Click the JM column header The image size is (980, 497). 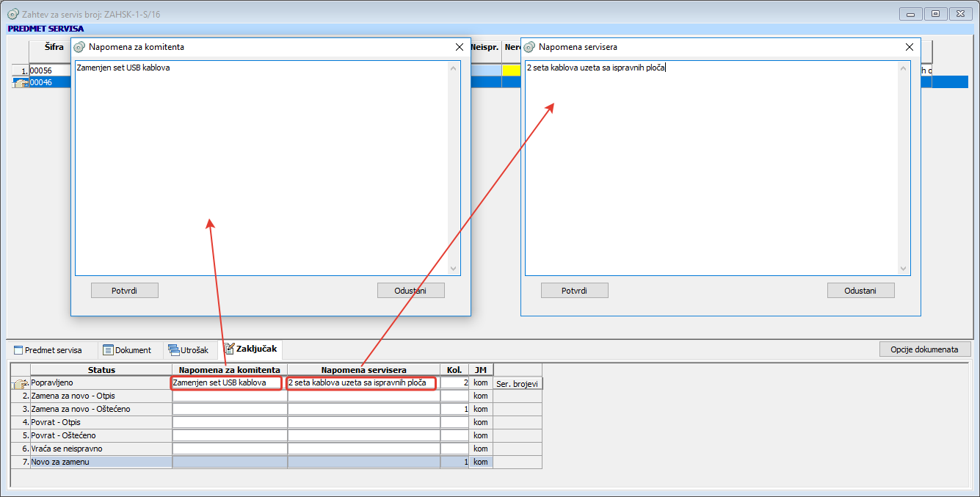[x=481, y=369]
